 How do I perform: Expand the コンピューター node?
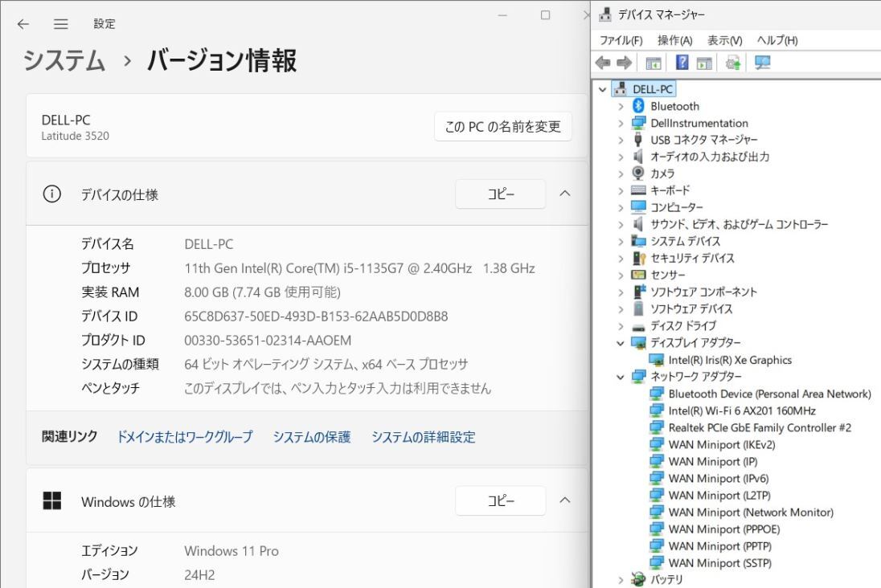pos(621,207)
